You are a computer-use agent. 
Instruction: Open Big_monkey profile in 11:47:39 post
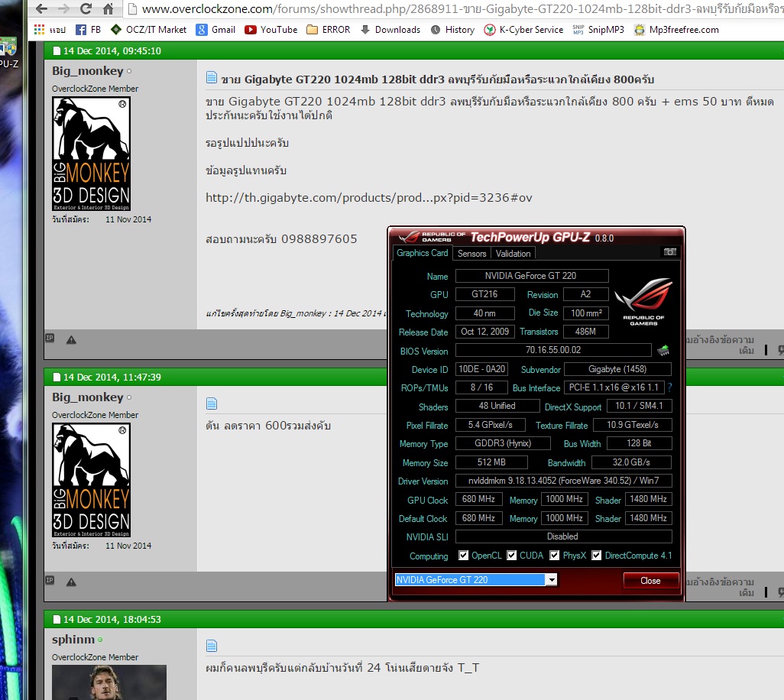click(x=88, y=397)
